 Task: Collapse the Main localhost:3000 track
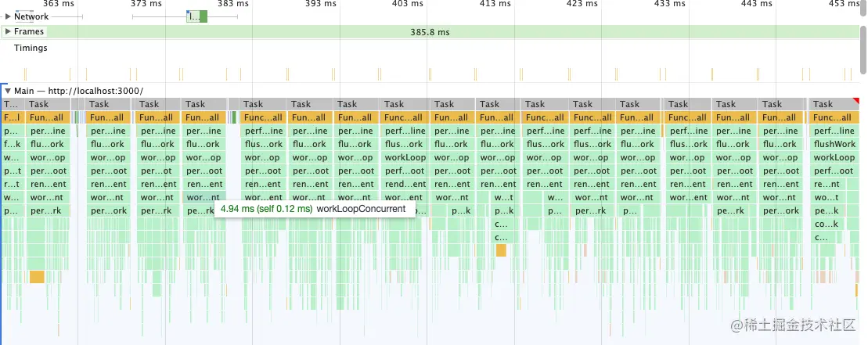pyautogui.click(x=8, y=91)
